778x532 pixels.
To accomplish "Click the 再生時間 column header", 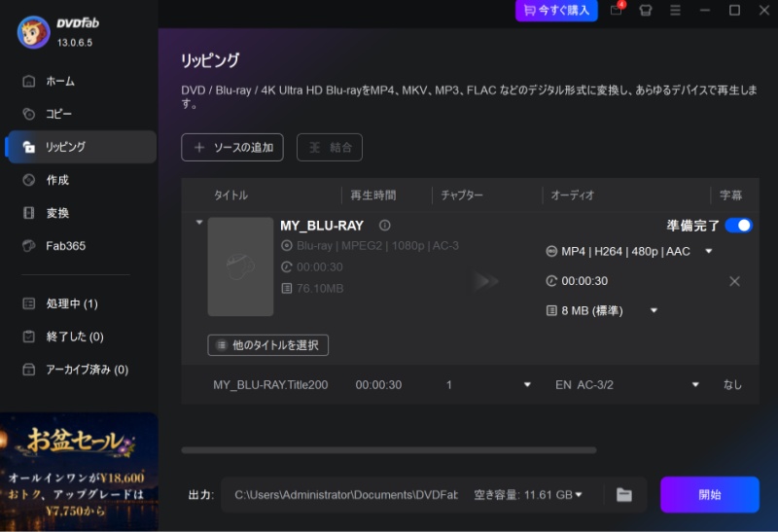I will click(373, 195).
